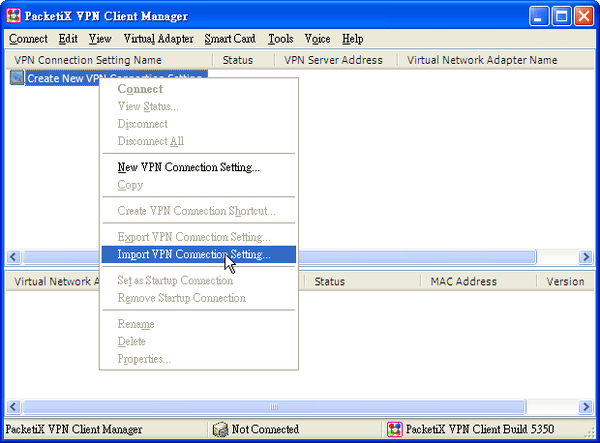Select Create VPN Connection Shortcut entry

tap(199, 211)
